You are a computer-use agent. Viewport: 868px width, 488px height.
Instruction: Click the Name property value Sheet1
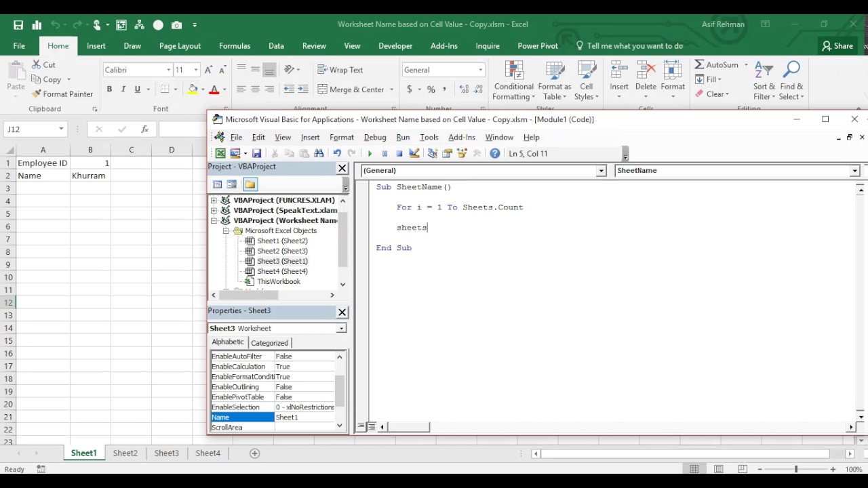pyautogui.click(x=304, y=418)
